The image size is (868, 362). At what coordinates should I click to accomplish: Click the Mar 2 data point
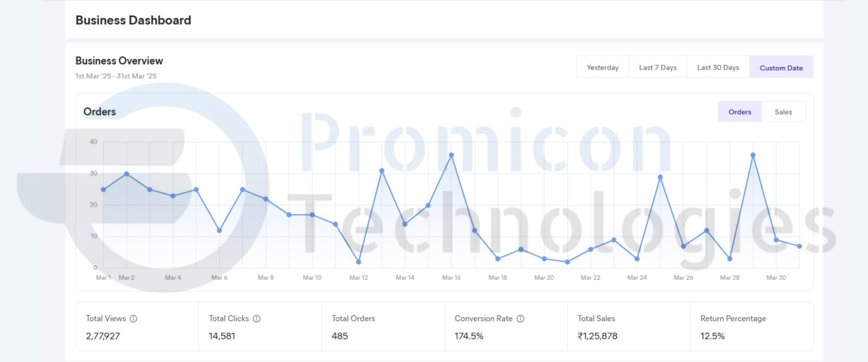tap(127, 174)
